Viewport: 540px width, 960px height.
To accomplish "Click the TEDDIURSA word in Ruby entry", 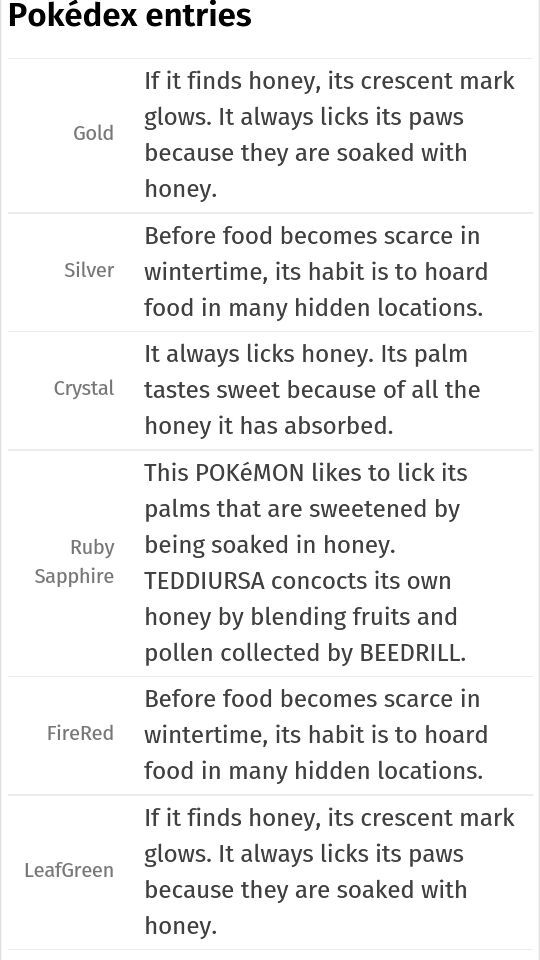I will (x=204, y=580).
